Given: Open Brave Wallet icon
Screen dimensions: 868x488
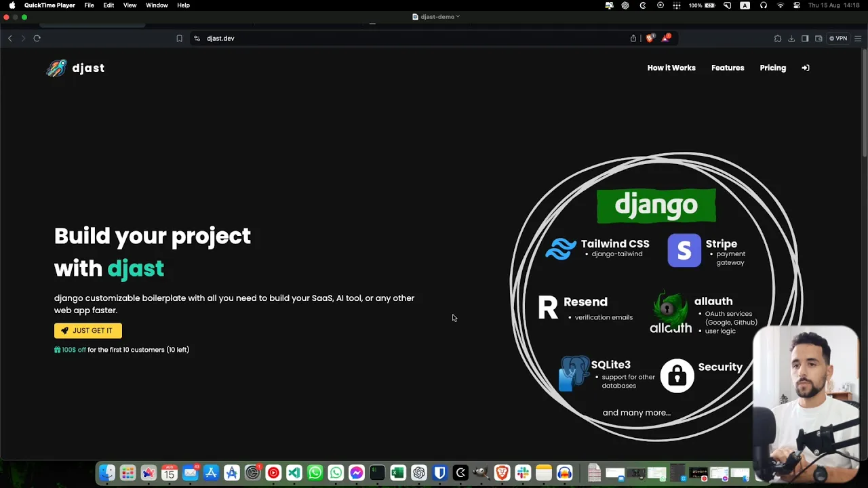Looking at the screenshot, I should pos(818,39).
